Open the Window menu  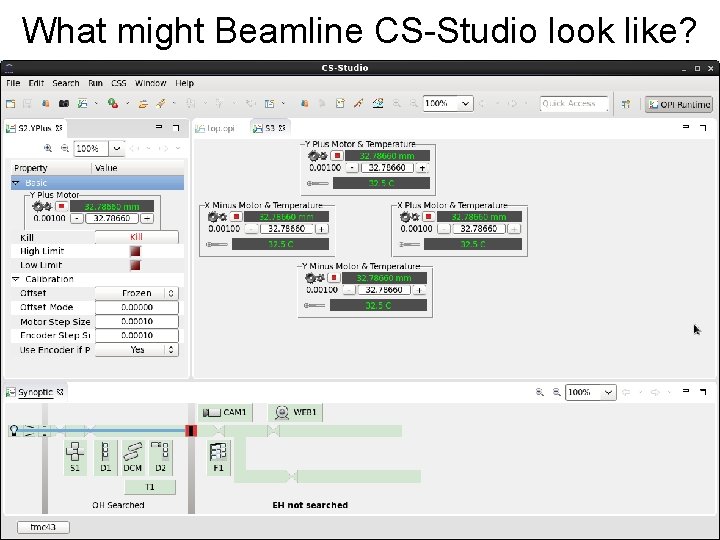(150, 83)
